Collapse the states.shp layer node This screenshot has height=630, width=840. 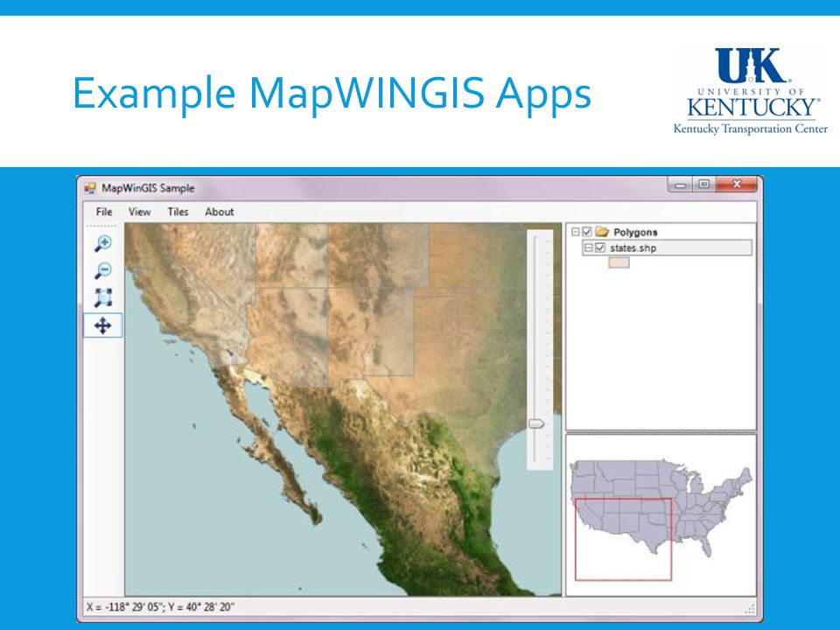pos(588,248)
